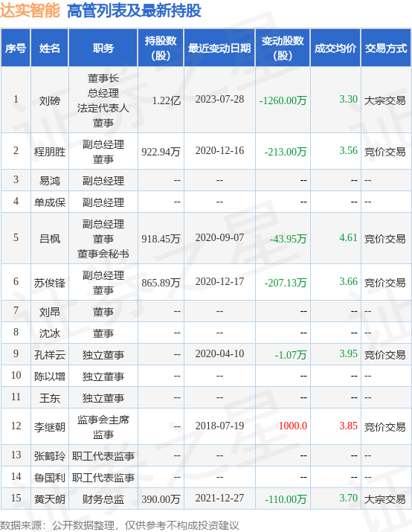Select the 成交均价 column header

tap(335, 48)
